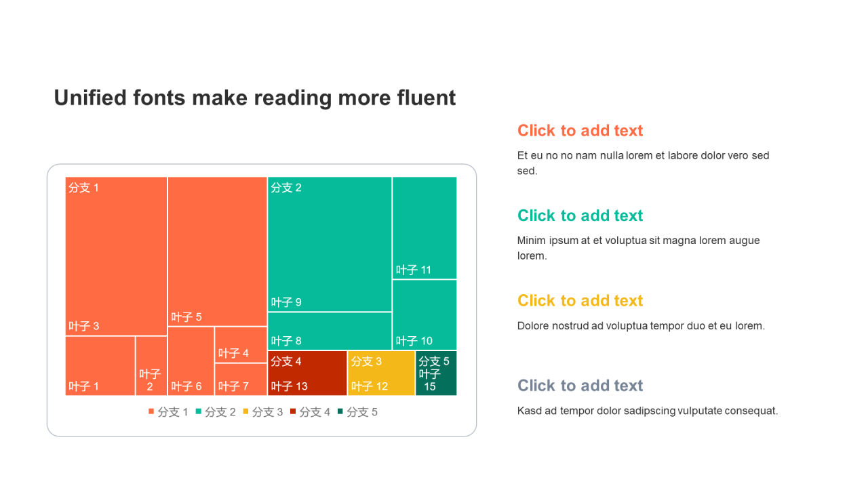868x488 pixels.
Task: Select the 叶子 3 treemap tile
Action: click(116, 256)
